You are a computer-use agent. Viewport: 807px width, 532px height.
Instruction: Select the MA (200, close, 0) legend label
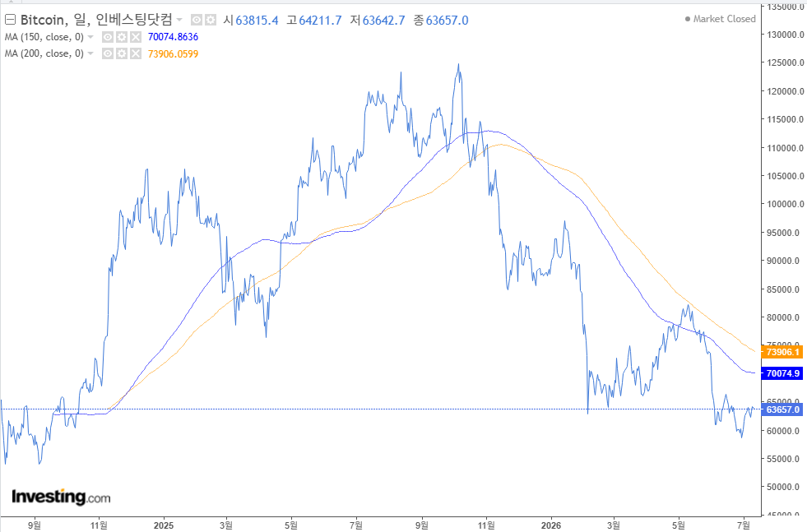44,53
